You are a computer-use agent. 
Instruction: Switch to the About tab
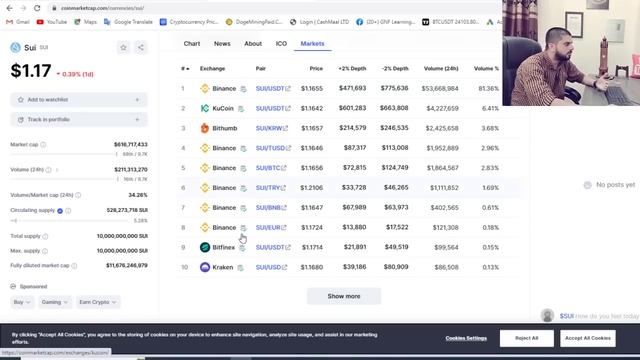pos(253,44)
